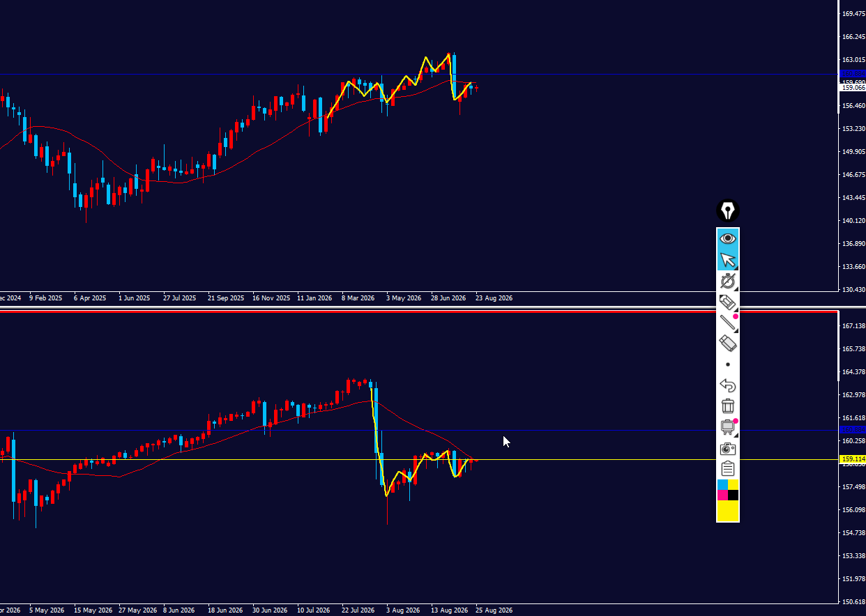This screenshot has height=616, width=866.
Task: Select the crossed-out stopwatch tool
Action: pos(728,282)
